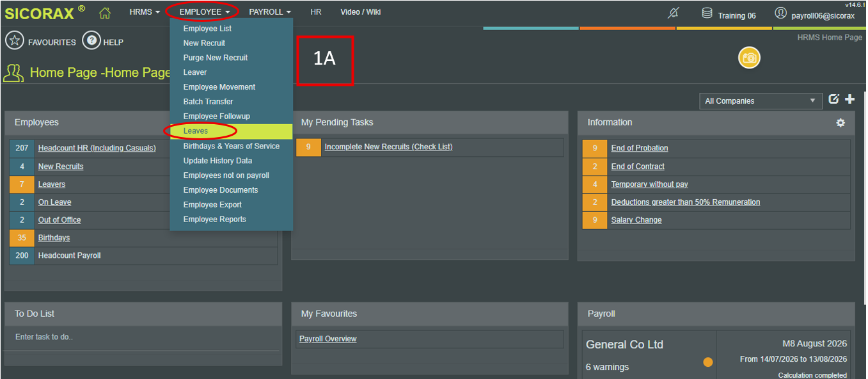Expand the HRMS menu dropdown

pyautogui.click(x=145, y=12)
